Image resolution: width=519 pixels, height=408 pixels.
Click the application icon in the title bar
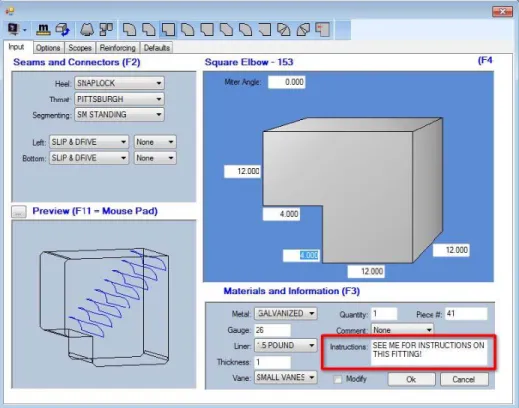tap(10, 11)
